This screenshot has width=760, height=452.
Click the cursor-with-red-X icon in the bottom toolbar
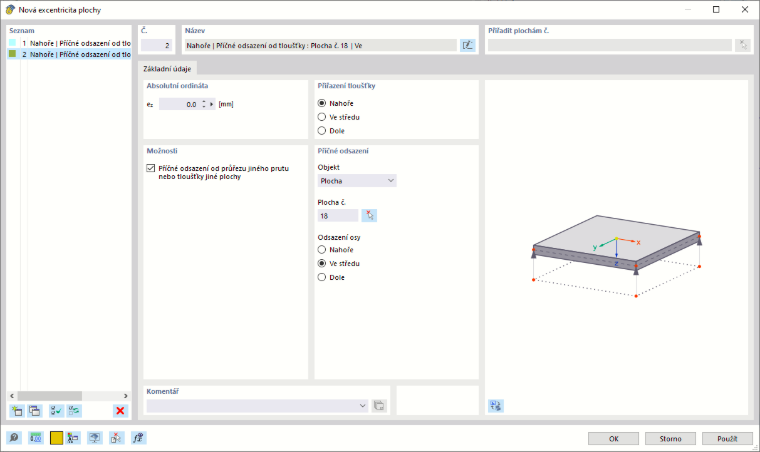coord(116,438)
